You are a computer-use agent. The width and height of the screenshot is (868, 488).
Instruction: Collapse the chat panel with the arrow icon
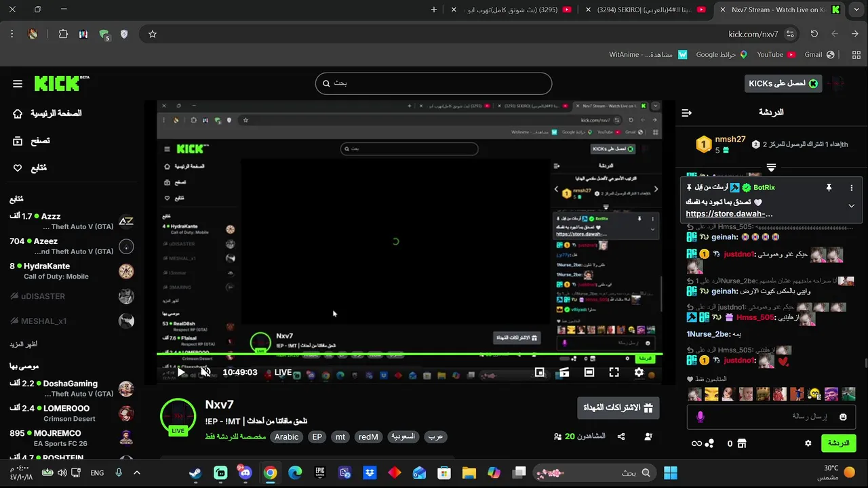(x=686, y=113)
